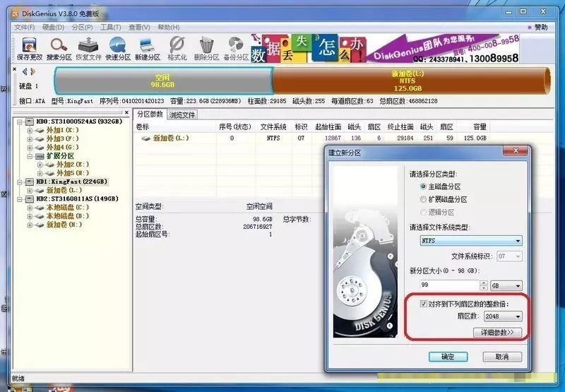Go to next disk with right arrow
This screenshot has width=565, height=392.
pyautogui.click(x=32, y=72)
